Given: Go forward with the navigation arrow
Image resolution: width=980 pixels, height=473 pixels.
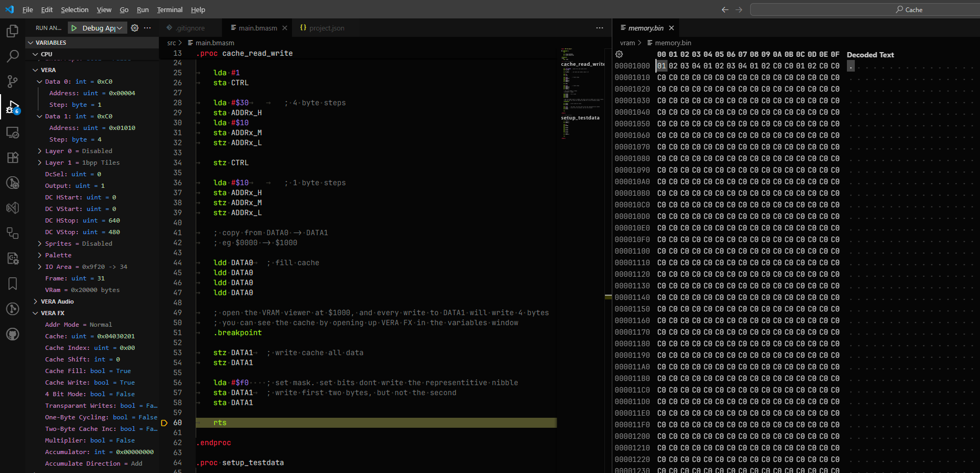Looking at the screenshot, I should tap(739, 9).
